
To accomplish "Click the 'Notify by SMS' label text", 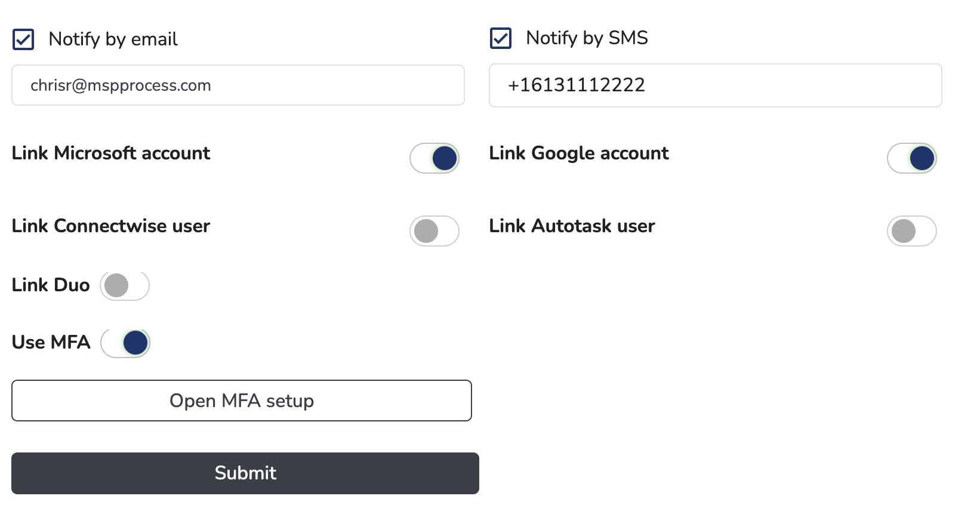I will (x=587, y=38).
